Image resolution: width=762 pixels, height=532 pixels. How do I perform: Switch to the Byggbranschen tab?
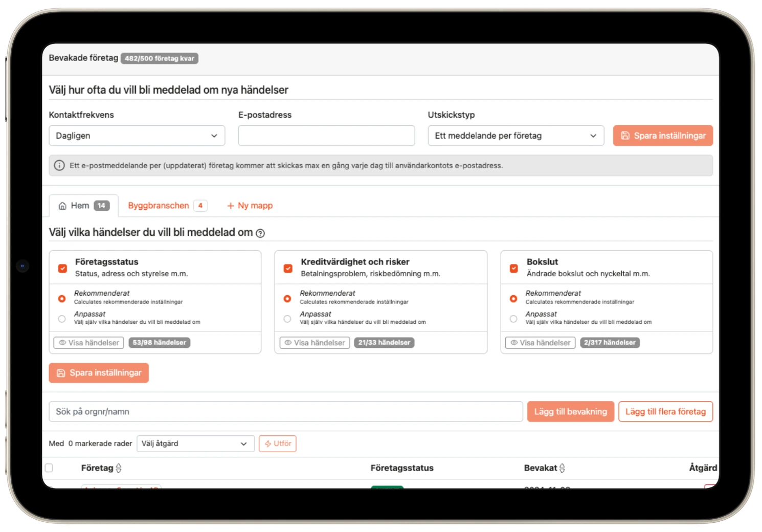pos(159,206)
